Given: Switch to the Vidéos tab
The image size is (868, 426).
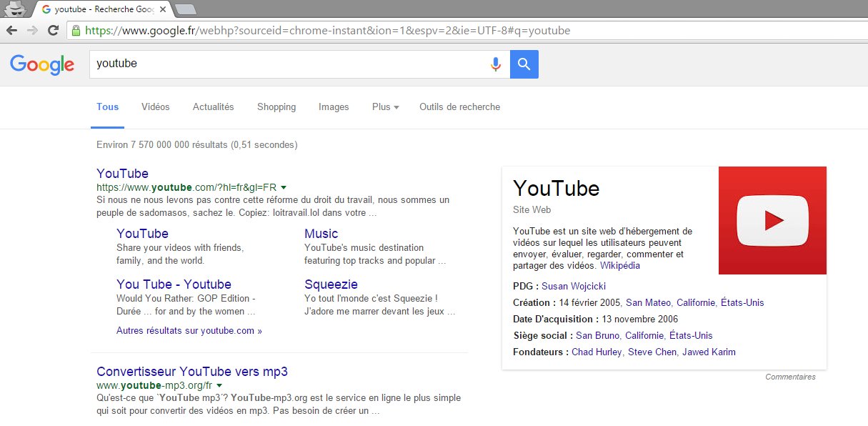Looking at the screenshot, I should click(156, 107).
